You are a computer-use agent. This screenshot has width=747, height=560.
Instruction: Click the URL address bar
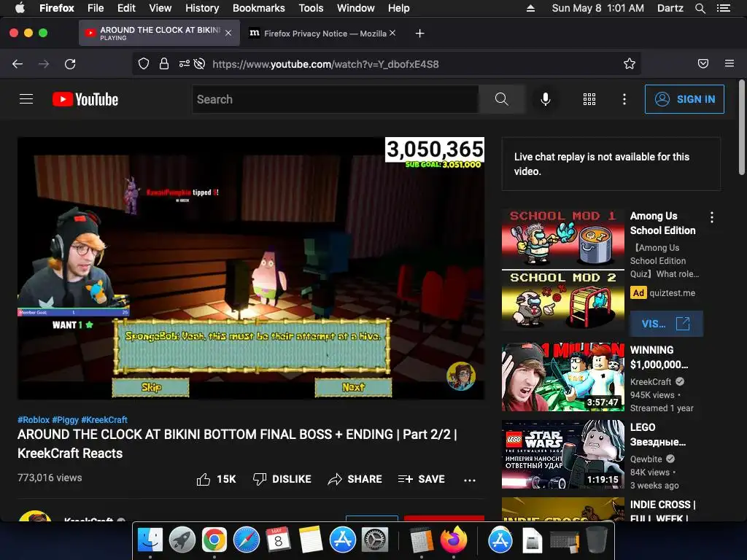387,64
